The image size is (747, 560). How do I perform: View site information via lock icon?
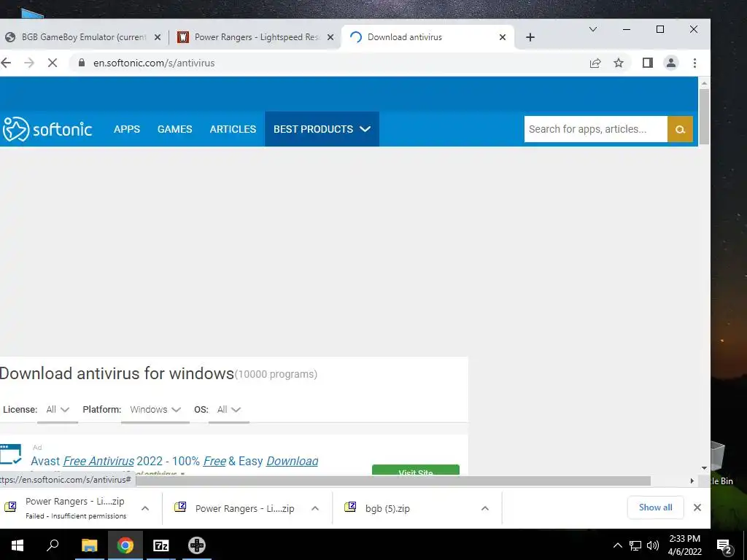tap(82, 63)
